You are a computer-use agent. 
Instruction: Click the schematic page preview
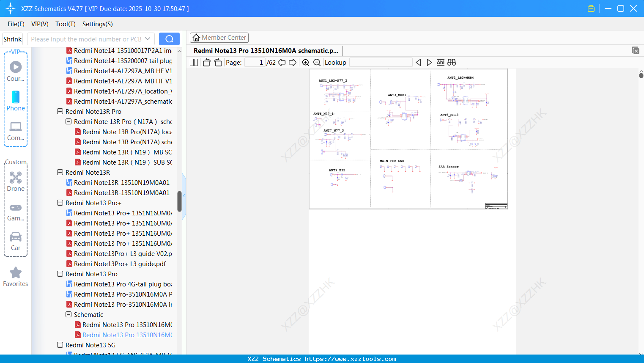[x=408, y=139]
